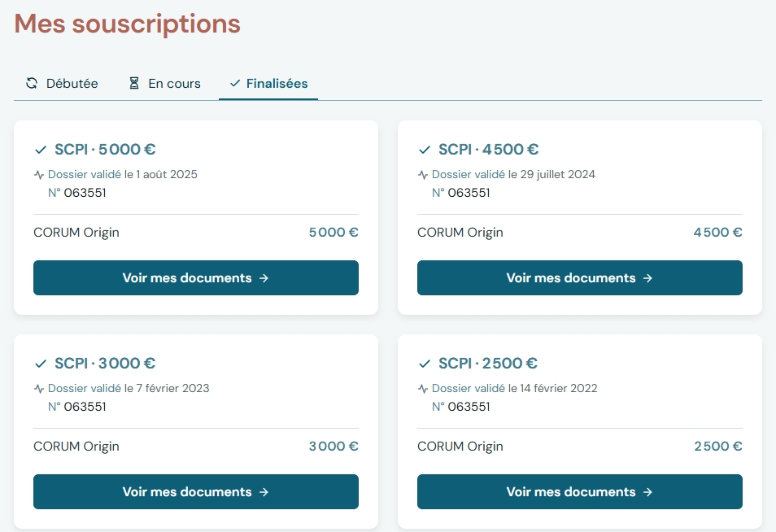776x532 pixels.
Task: Click checkmark icon of SCPI 3000 € card
Action: (41, 364)
